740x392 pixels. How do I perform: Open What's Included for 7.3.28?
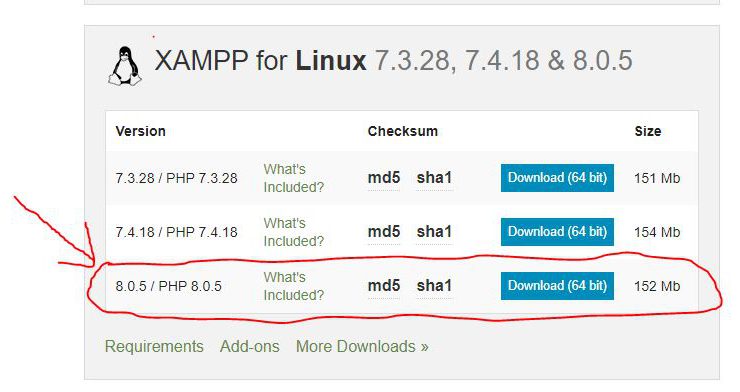(x=294, y=178)
